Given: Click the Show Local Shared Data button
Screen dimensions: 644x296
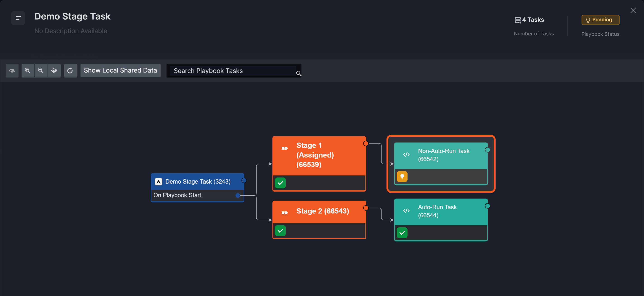Looking at the screenshot, I should 120,71.
